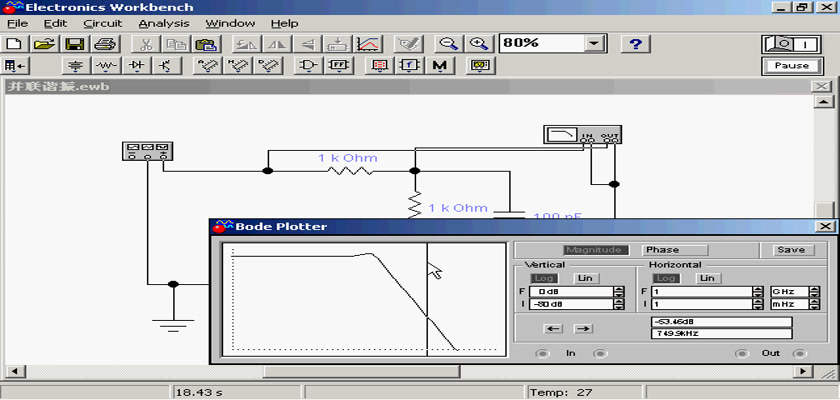Click the Vertical I -80 dB field

point(571,304)
